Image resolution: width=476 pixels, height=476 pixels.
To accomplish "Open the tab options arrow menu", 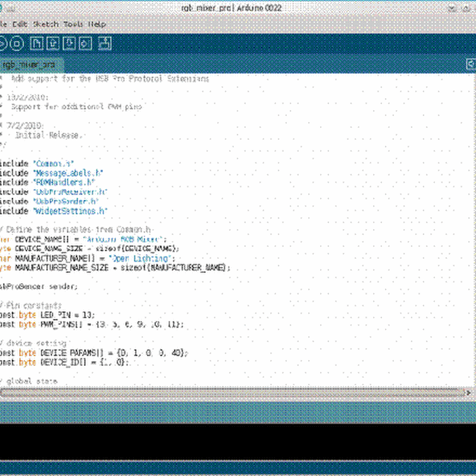I will [471, 64].
